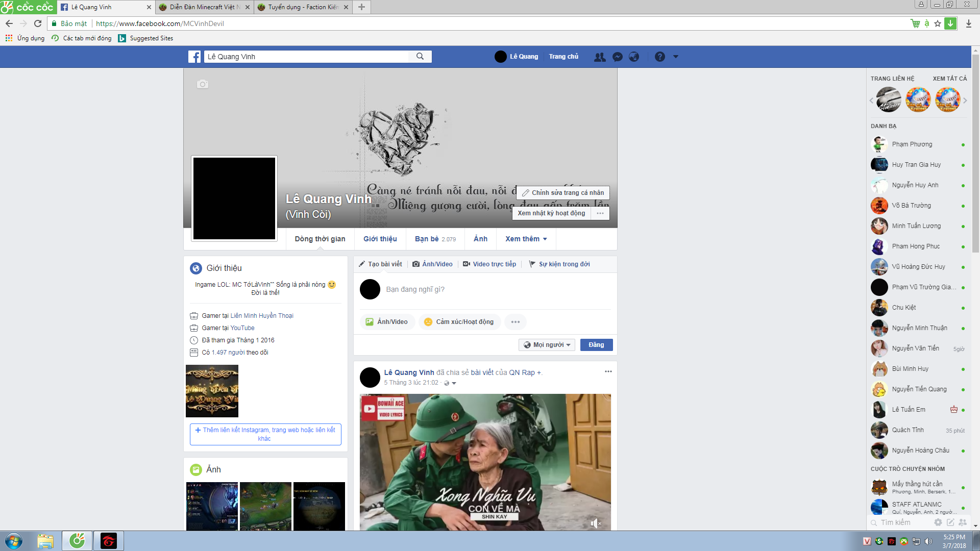The width and height of the screenshot is (980, 551).
Task: Click the new message compose icon
Action: click(x=950, y=522)
